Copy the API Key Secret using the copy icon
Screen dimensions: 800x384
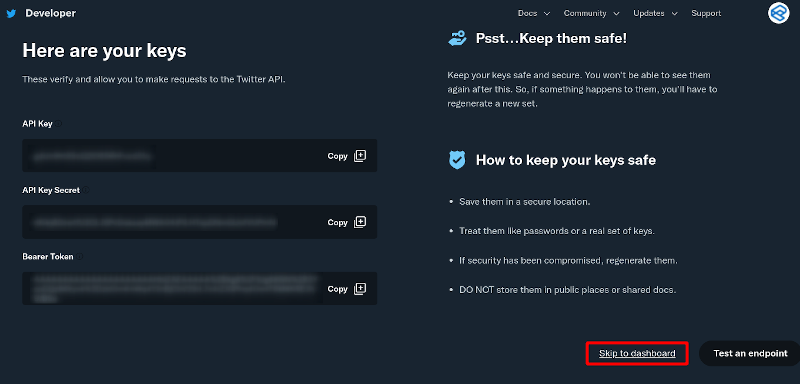[360, 222]
